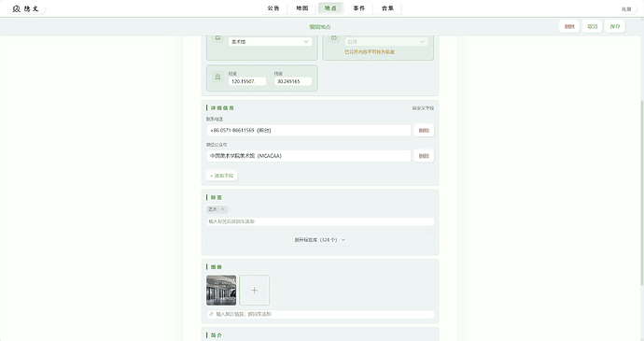Viewport: 644px width, 341px height.
Task: Expand the 展开标签库 (324个) tag library
Action: [320, 240]
